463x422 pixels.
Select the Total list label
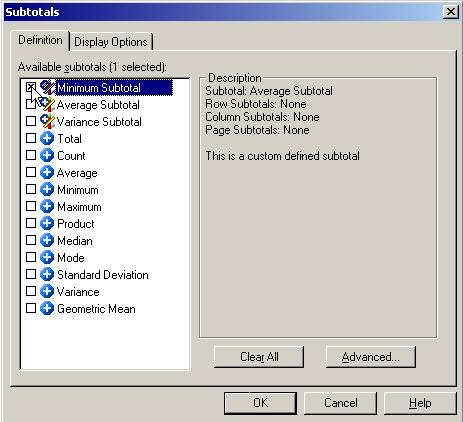tap(69, 139)
